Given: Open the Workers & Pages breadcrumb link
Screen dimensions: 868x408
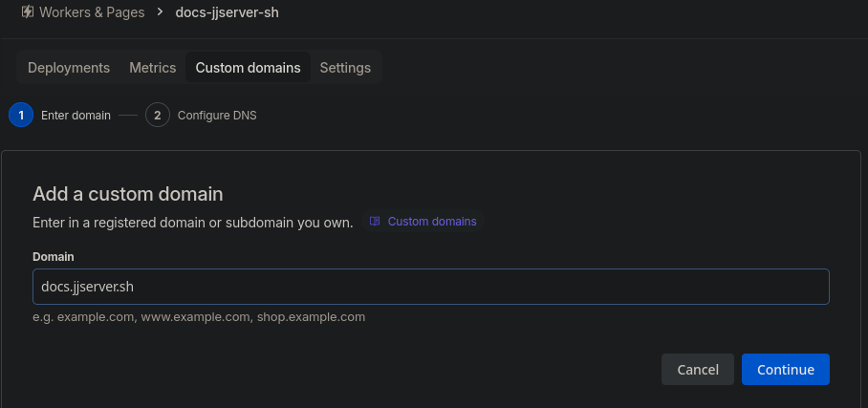Looking at the screenshot, I should coord(92,12).
